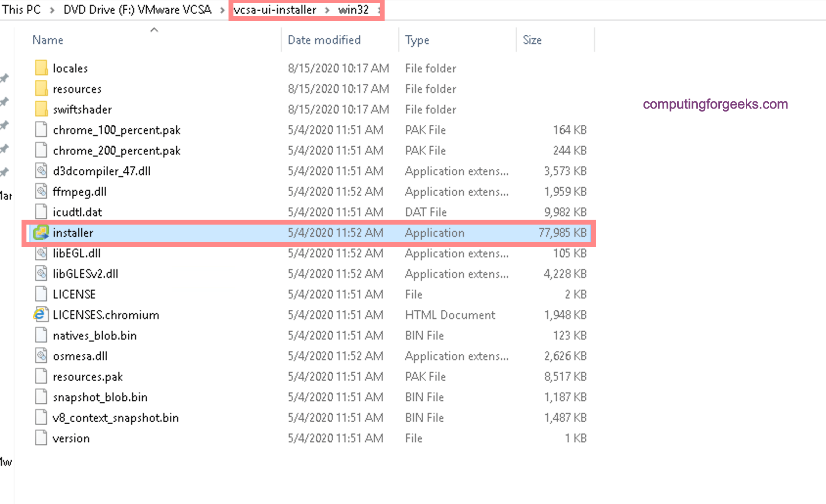Select the osmesa.dll file icon
This screenshot has width=826, height=504.
pos(41,356)
